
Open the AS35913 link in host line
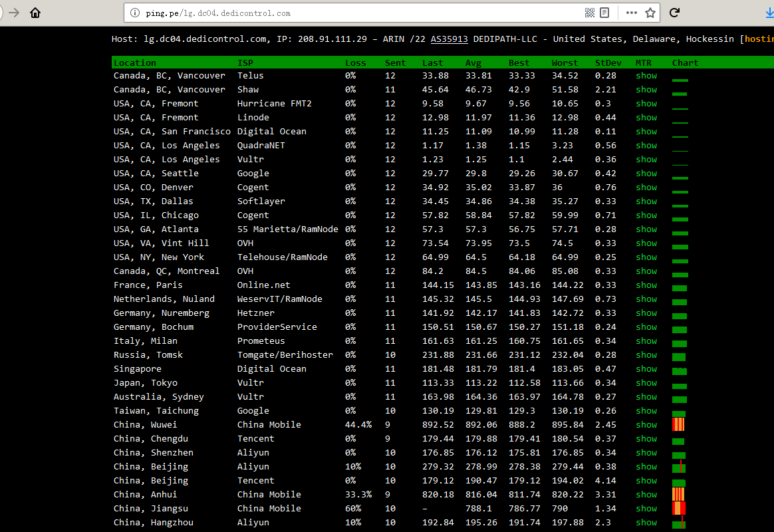pos(450,39)
